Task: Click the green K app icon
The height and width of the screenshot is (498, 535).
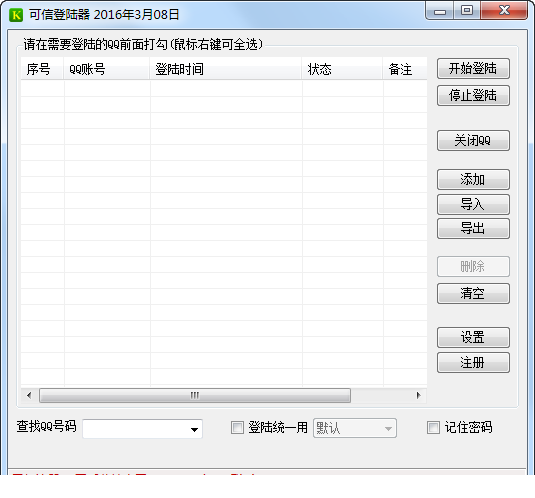Action: (16, 15)
